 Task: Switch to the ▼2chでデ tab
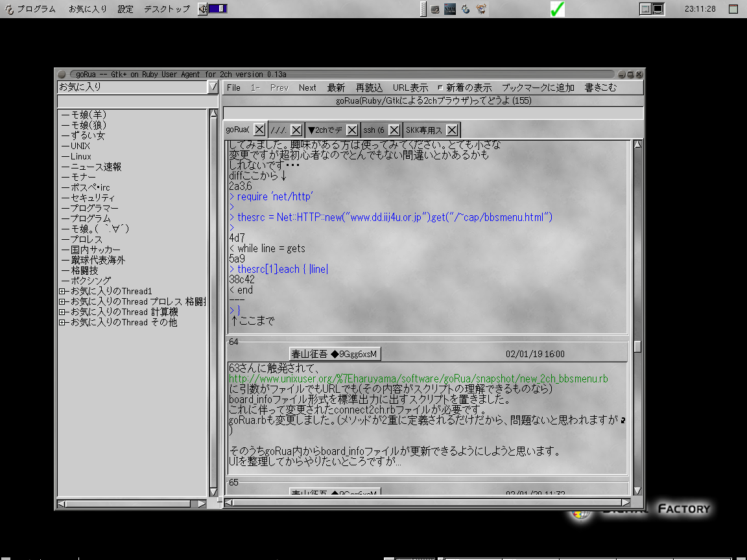click(x=325, y=130)
